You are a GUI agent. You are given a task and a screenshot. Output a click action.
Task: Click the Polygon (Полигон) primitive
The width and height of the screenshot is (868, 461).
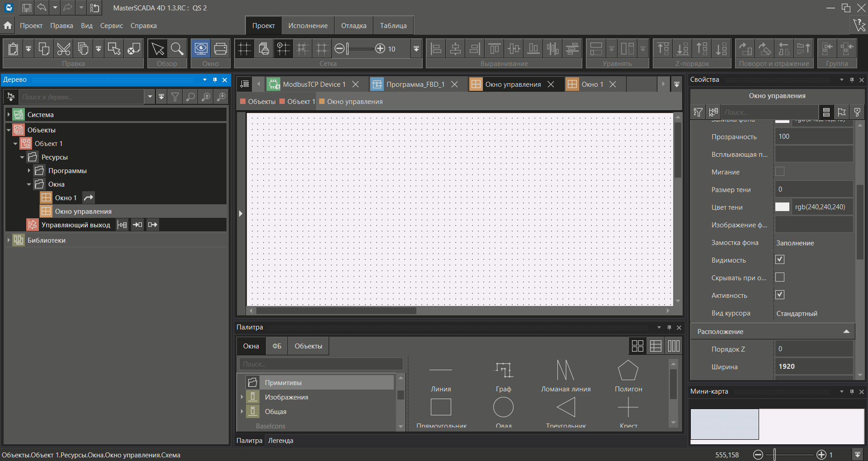click(628, 371)
